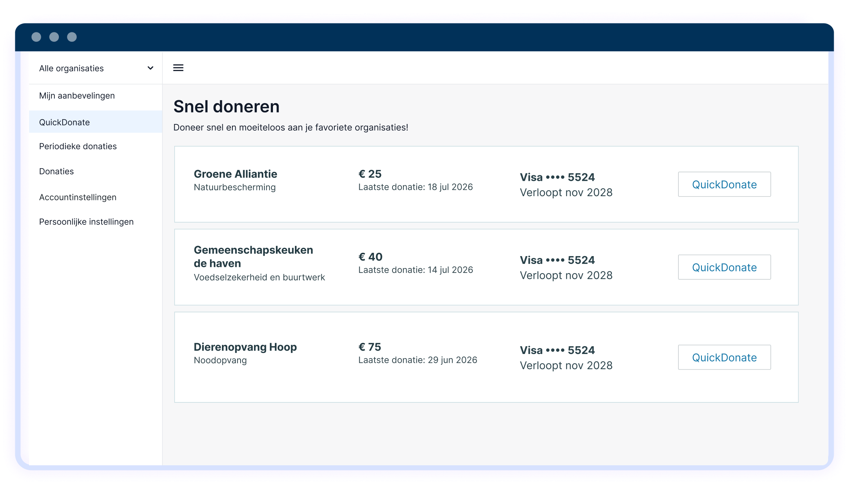Click the Groene Alliantie organisation name
The height and width of the screenshot is (504, 849).
pos(235,174)
